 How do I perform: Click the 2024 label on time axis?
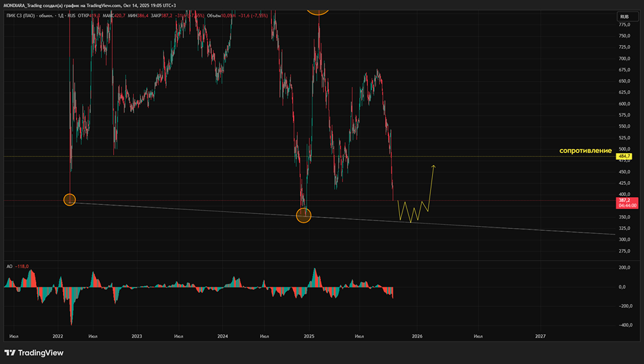223,336
